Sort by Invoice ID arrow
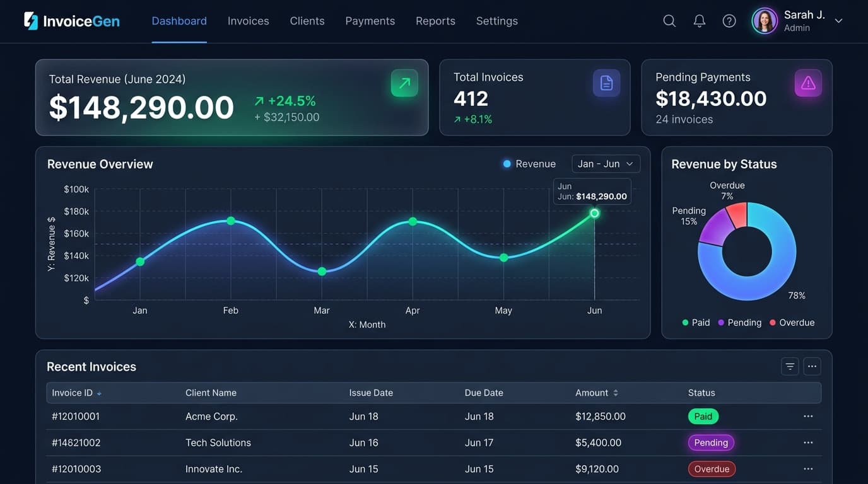The height and width of the screenshot is (484, 868). tap(99, 393)
